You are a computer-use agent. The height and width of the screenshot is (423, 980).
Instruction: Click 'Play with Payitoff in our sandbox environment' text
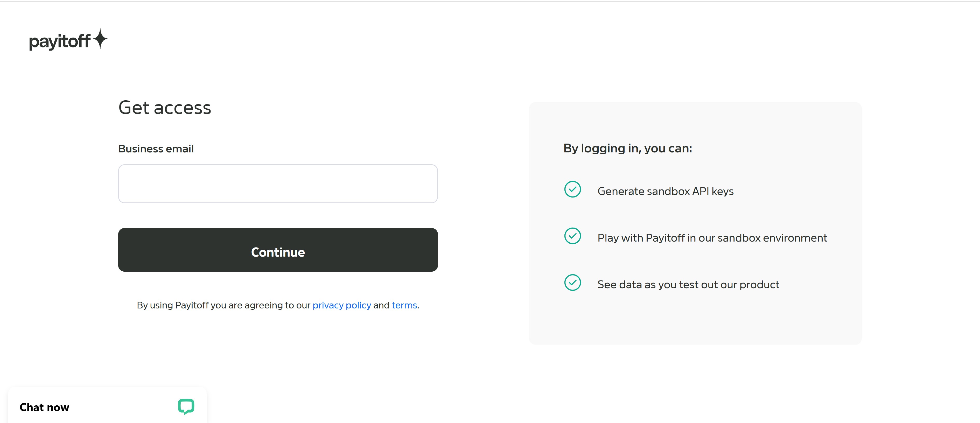click(712, 238)
